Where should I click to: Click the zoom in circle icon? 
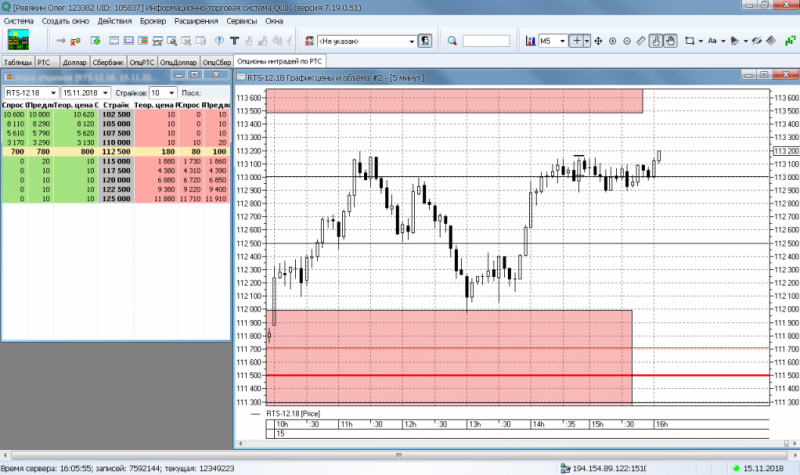point(612,41)
